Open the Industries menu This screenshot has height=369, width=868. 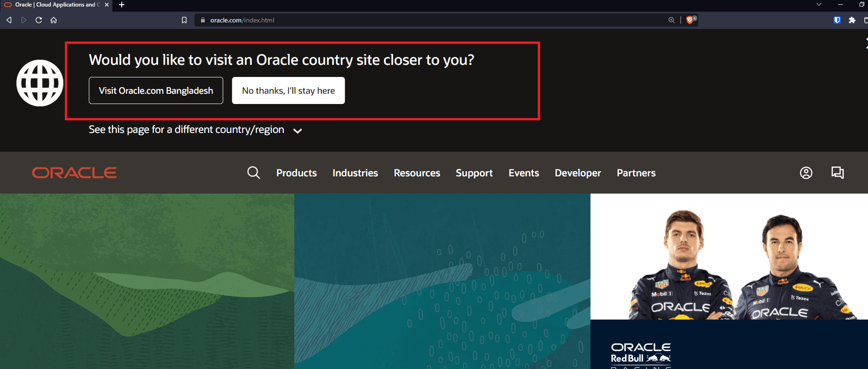(355, 173)
